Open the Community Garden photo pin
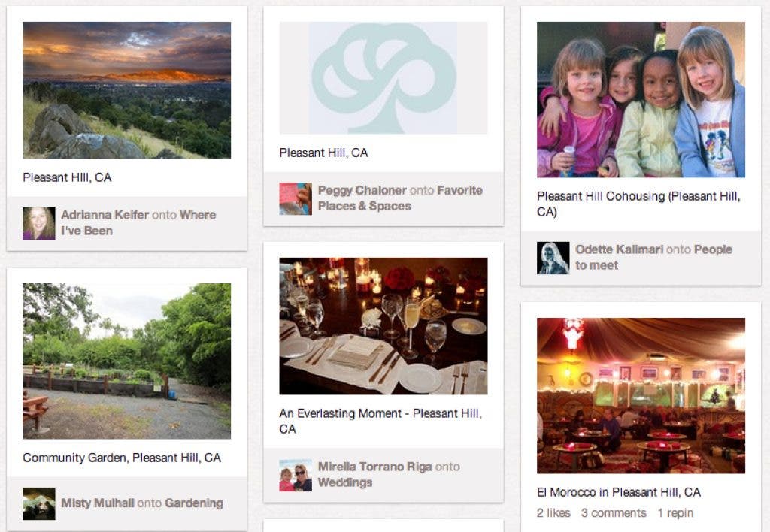This screenshot has width=770, height=532. (126, 361)
